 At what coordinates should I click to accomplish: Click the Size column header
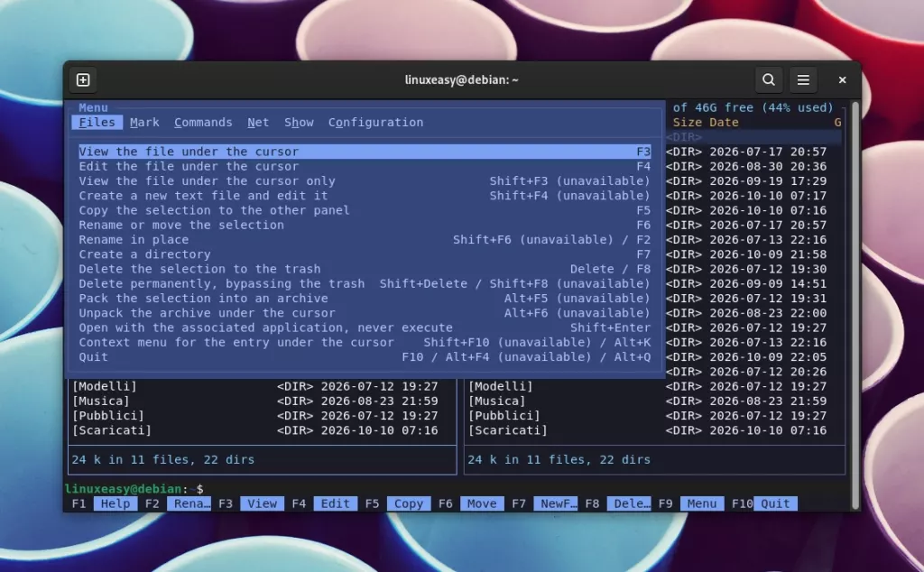687,122
